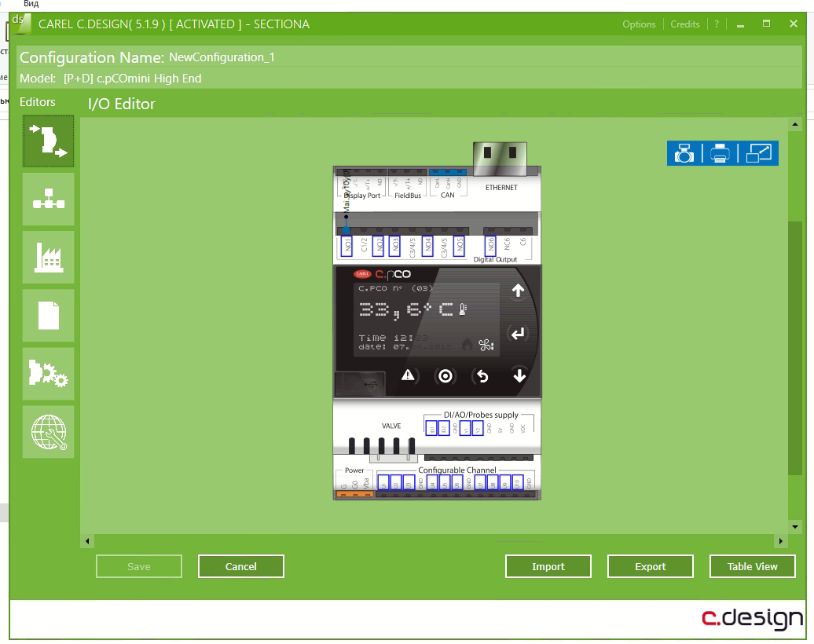Switch to Table View

pos(752,566)
